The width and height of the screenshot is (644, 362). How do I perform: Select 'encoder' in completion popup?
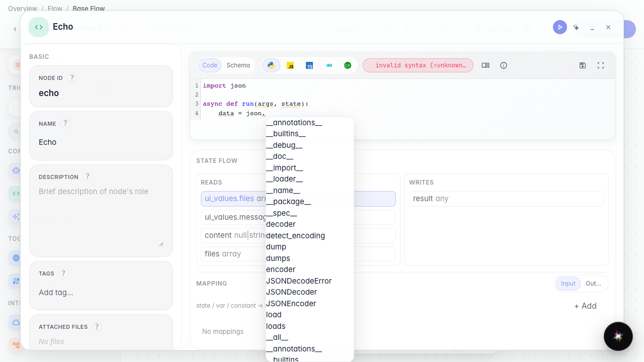tap(309, 269)
